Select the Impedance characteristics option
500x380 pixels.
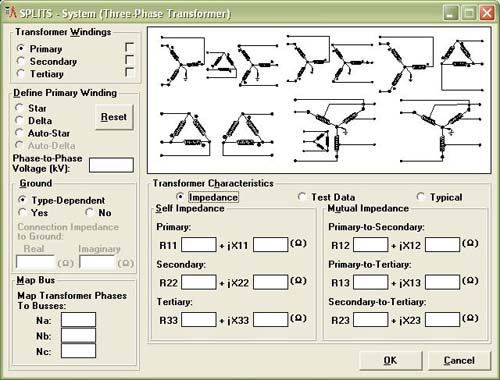pos(180,197)
